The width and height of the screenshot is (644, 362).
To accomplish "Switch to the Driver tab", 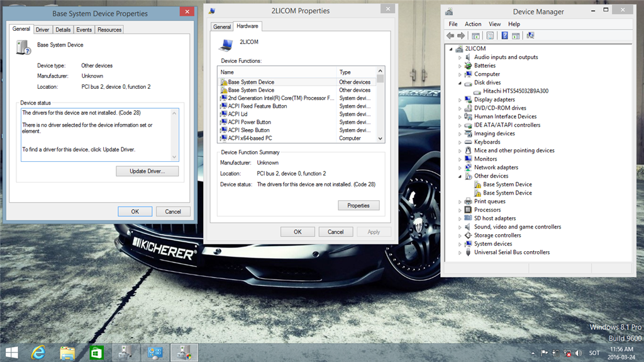I will tap(42, 30).
